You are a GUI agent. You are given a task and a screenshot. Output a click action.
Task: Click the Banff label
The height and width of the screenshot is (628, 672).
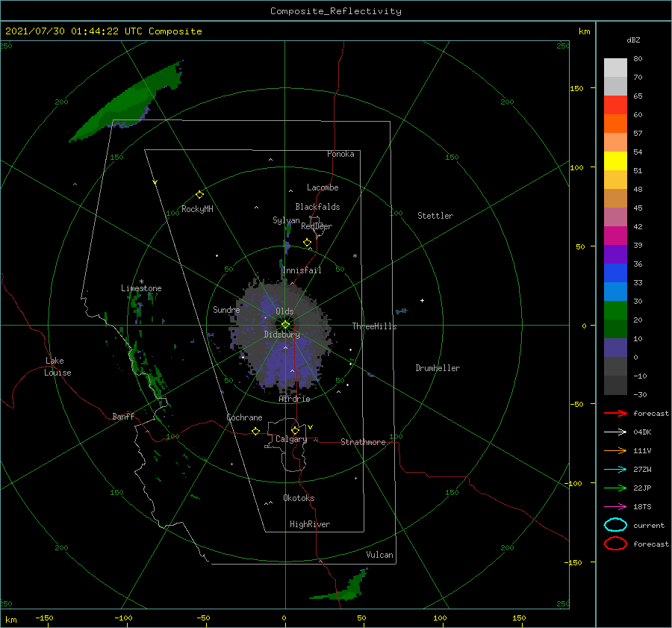click(x=123, y=416)
